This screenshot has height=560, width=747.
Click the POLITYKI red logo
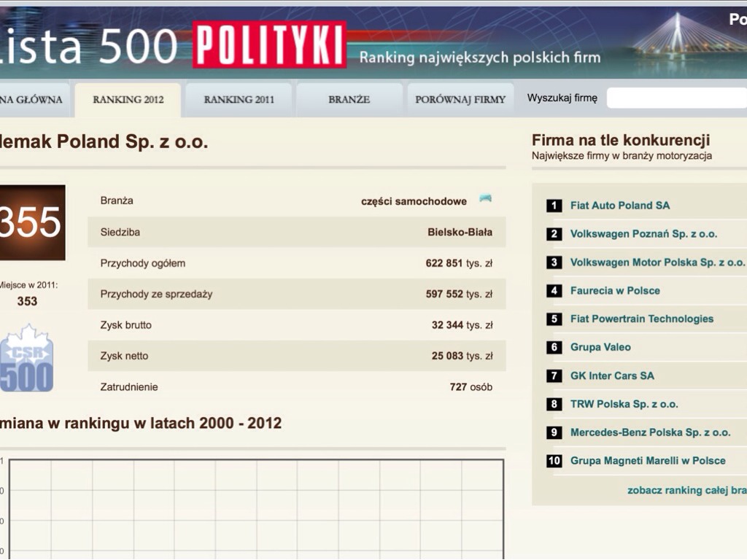pyautogui.click(x=269, y=45)
